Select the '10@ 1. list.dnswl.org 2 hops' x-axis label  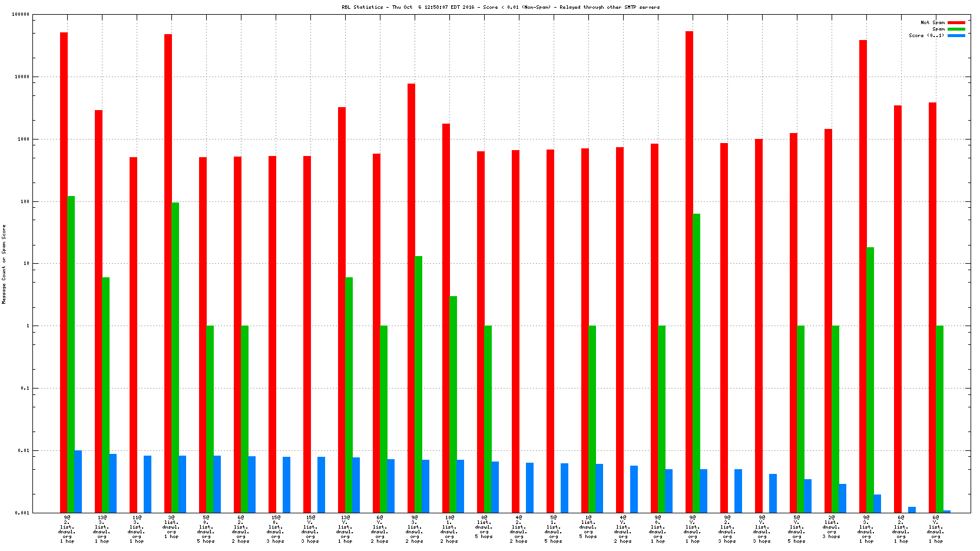tap(449, 529)
